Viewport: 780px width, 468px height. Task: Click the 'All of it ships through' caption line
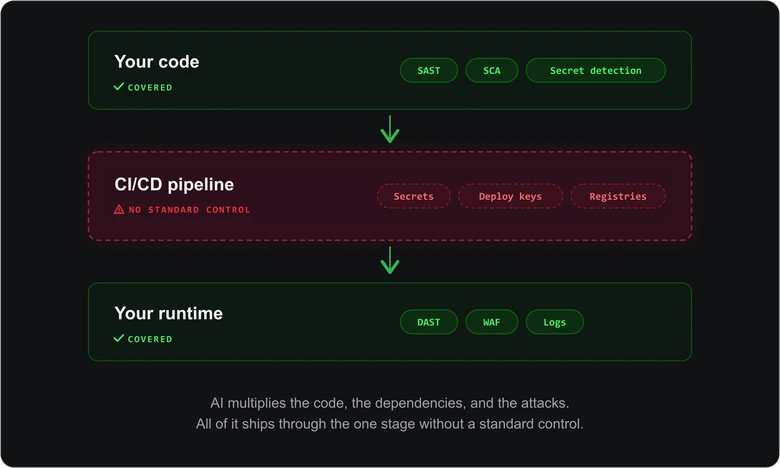click(390, 424)
